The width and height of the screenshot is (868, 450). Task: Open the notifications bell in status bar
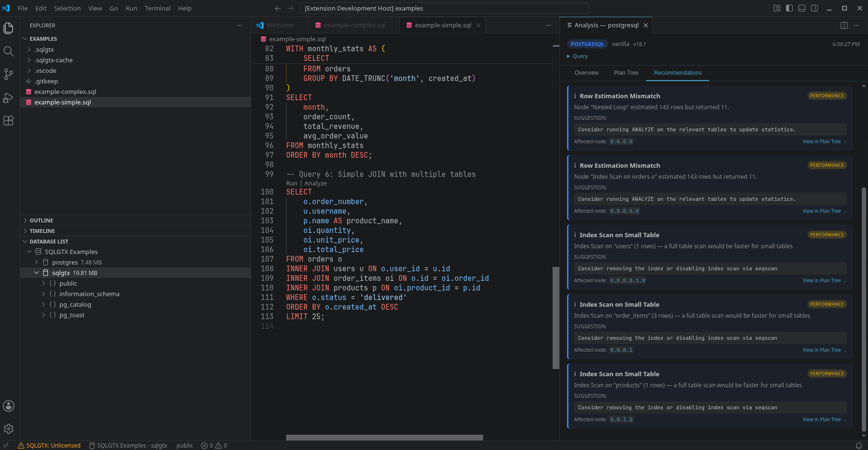pos(859,445)
